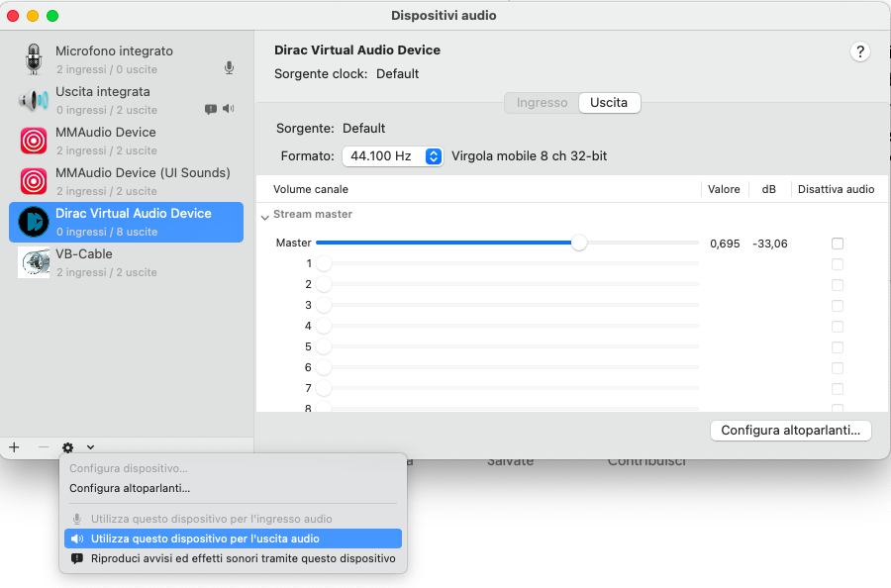Screen dimensions: 891x588
Task: Click the default output speaker indicator icon
Action: pyautogui.click(x=229, y=109)
